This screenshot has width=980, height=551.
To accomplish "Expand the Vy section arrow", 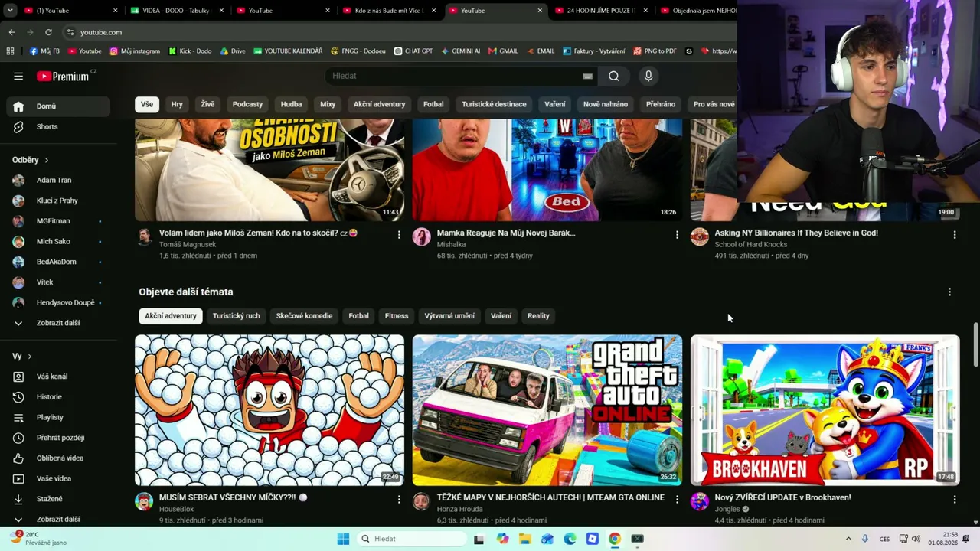I will (x=30, y=357).
